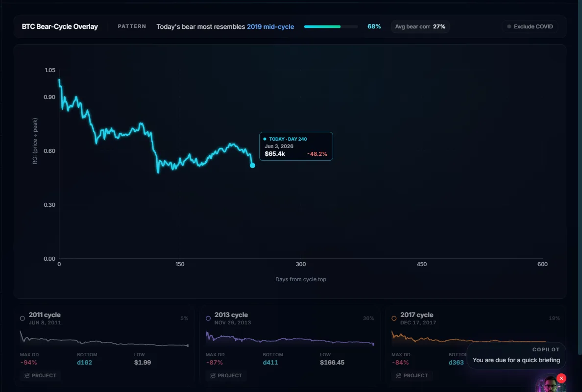Click the -48.2% drawdown in tooltip

point(317,154)
